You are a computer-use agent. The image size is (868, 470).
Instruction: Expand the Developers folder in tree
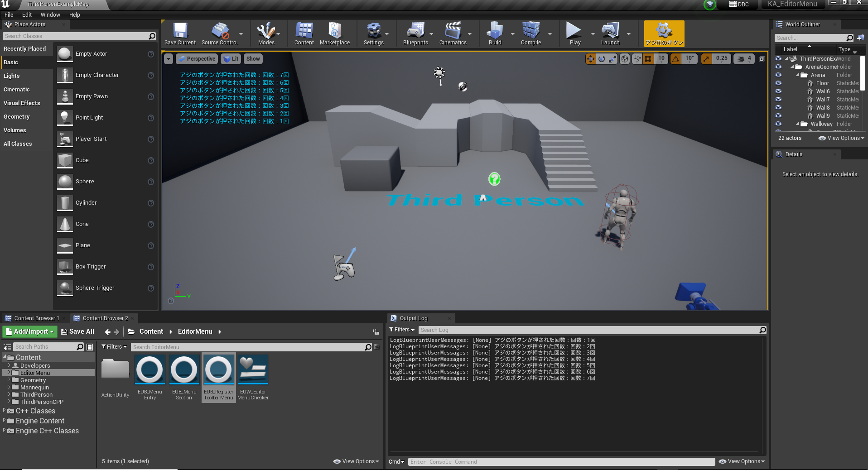pos(9,365)
